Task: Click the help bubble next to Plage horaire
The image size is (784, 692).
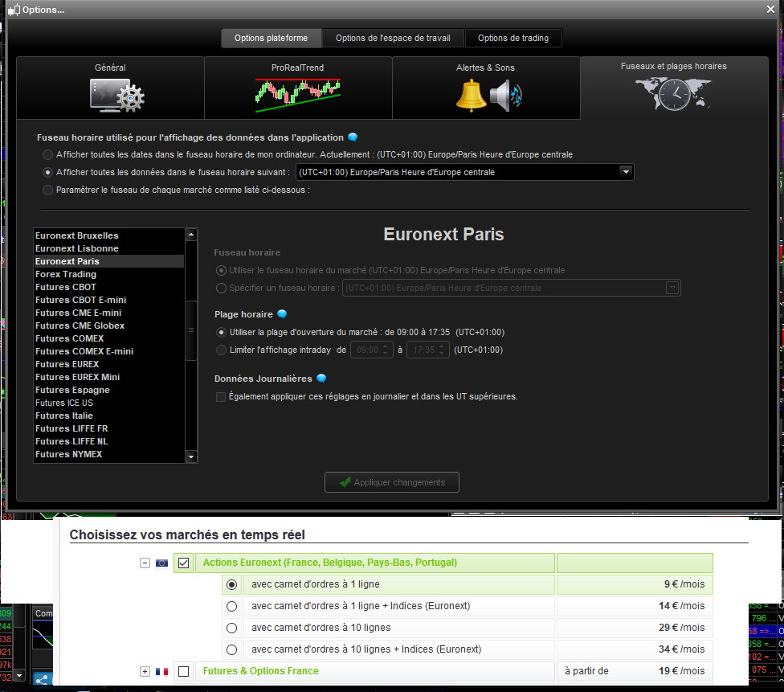Action: point(282,314)
